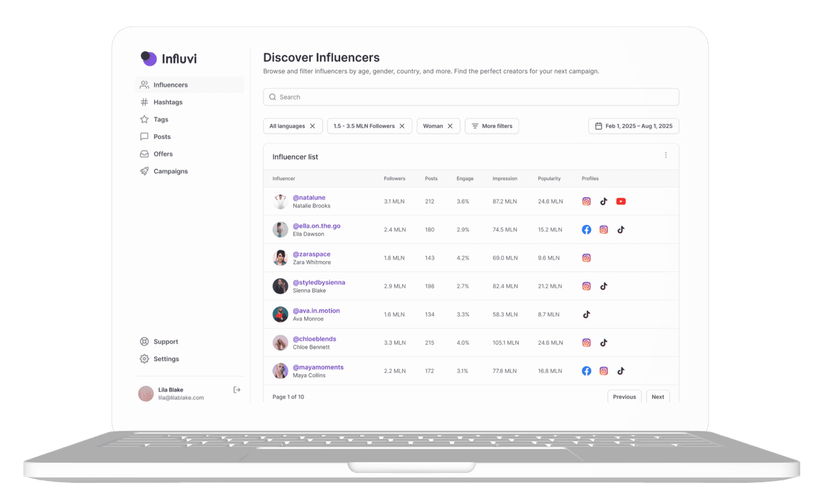Open the @mayamoments profile link
Screen dimensions: 823x504
(x=318, y=367)
